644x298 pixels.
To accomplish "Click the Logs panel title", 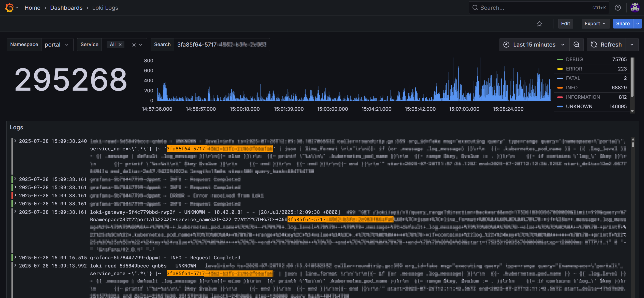I will pyautogui.click(x=17, y=127).
